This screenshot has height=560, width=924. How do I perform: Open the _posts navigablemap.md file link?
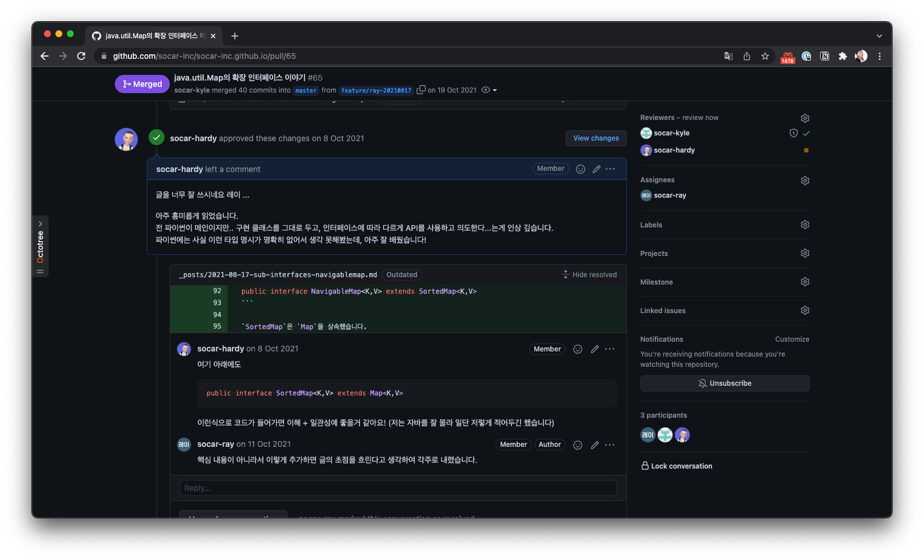278,275
